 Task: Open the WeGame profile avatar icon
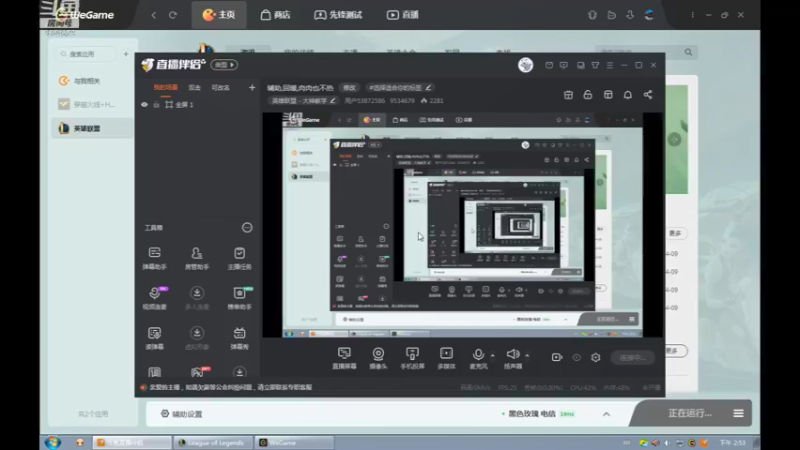tap(649, 15)
